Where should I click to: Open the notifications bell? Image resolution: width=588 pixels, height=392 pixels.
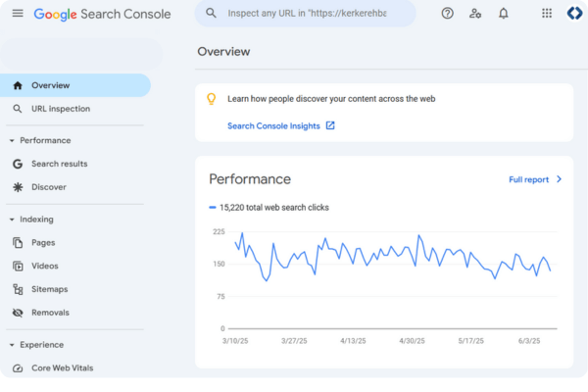(504, 14)
